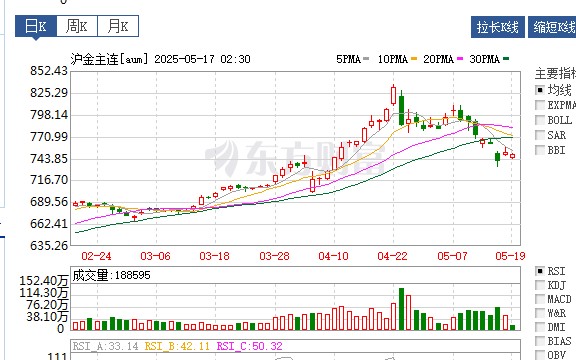The width and height of the screenshot is (576, 360).
Task: Click the 缩短K线 button
Action: [552, 27]
